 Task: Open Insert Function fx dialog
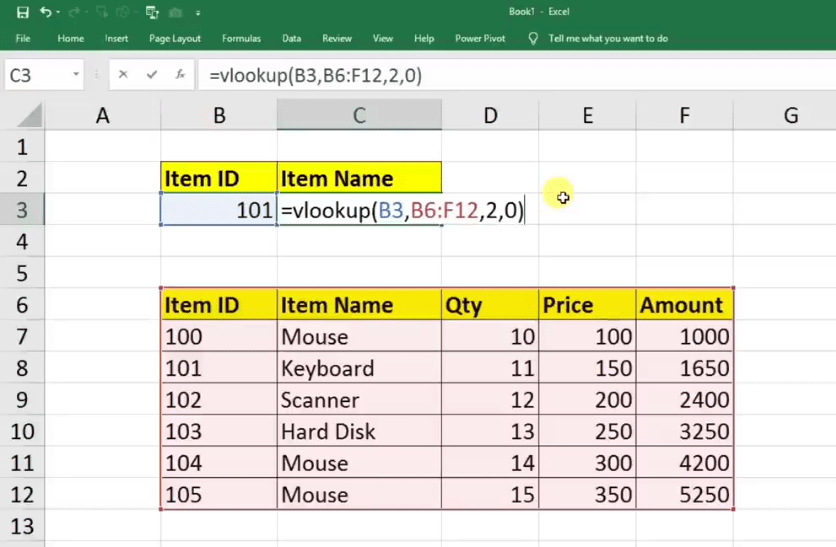[x=180, y=75]
